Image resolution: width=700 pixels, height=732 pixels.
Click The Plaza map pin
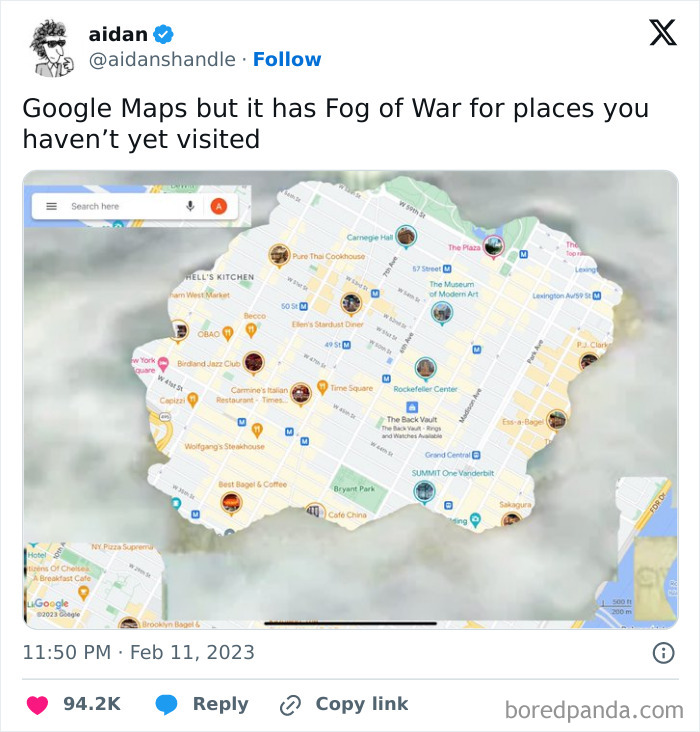[493, 243]
